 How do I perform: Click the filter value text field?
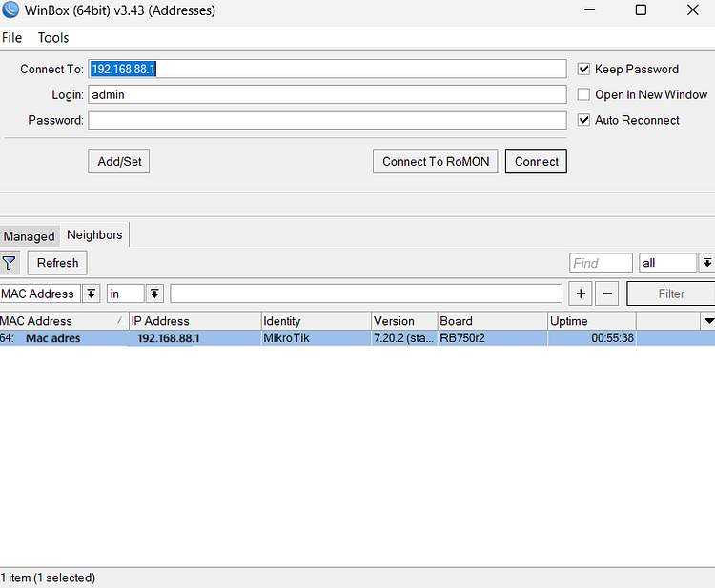point(366,294)
